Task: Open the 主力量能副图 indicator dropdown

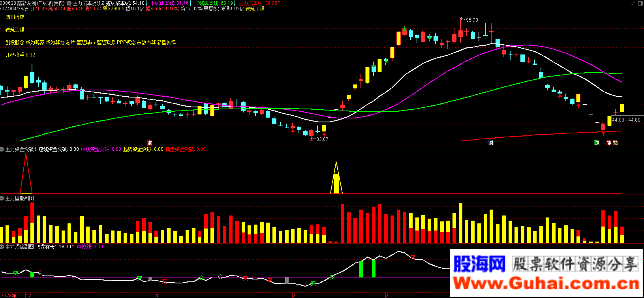Action: coord(2,198)
